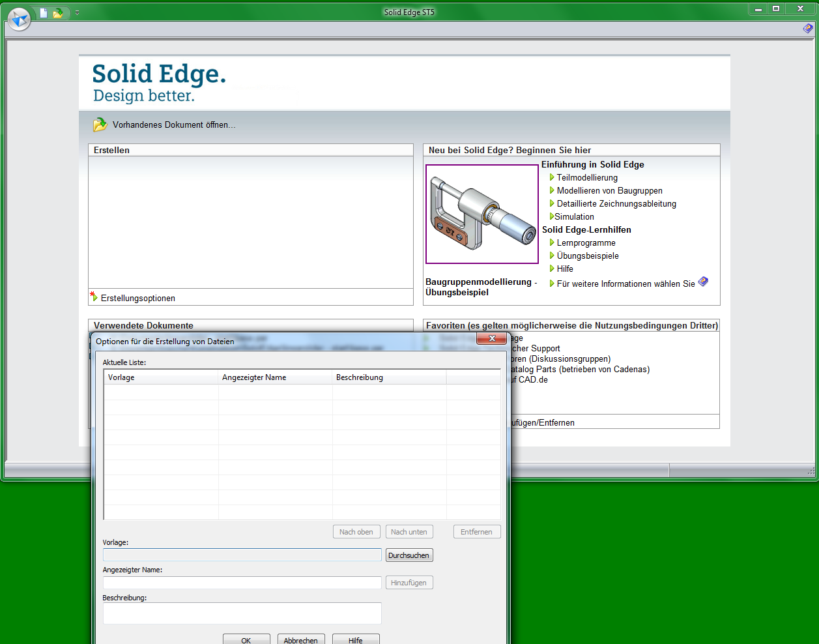Click the 'Durchsuchen' button
This screenshot has height=644, width=819.
click(x=409, y=555)
